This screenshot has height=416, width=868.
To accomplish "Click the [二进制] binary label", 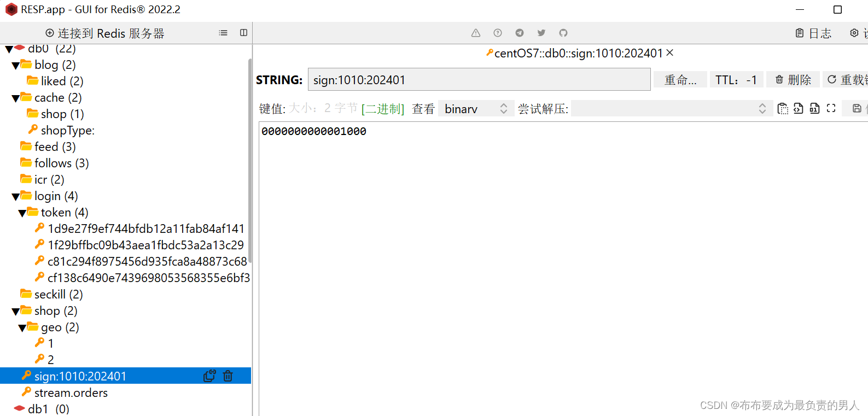I will [x=383, y=109].
